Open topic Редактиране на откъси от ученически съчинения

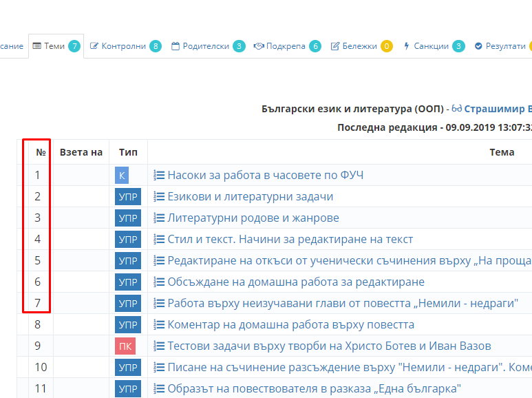350,261
